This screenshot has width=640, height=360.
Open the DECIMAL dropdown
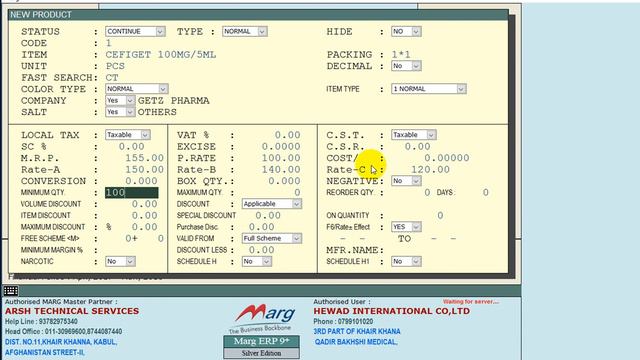(x=406, y=66)
